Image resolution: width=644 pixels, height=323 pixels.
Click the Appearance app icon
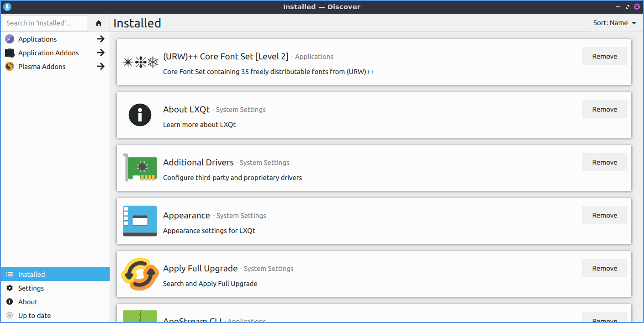click(x=140, y=221)
